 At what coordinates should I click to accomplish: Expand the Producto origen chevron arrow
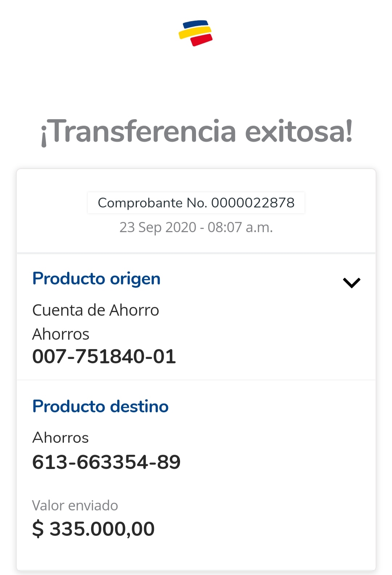click(x=351, y=283)
